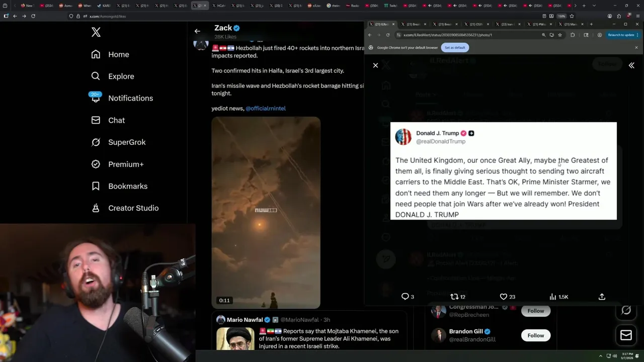This screenshot has width=644, height=362.
Task: Click Firefox 150% zoom indicator
Action: pos(561,16)
